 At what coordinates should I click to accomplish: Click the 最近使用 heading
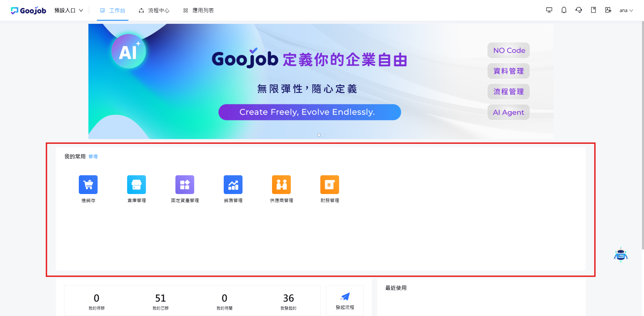click(x=396, y=288)
